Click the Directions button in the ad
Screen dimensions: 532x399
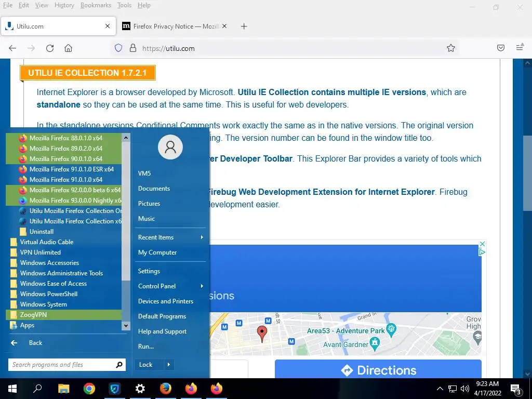378,369
